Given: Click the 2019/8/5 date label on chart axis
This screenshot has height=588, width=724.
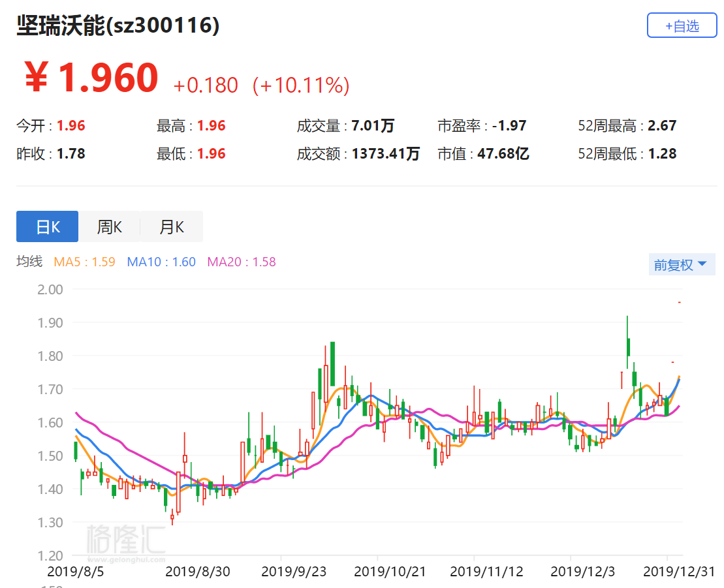Looking at the screenshot, I should pyautogui.click(x=75, y=572).
